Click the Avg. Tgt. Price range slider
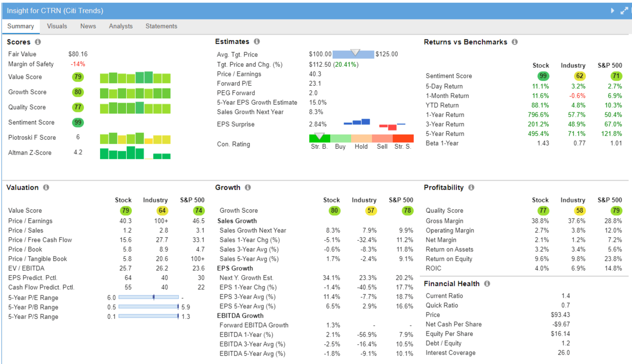The width and height of the screenshot is (632, 364). point(353,54)
